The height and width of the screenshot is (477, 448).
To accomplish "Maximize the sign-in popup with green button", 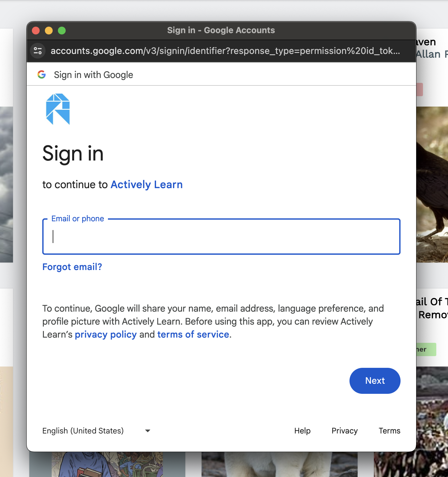I will pos(62,31).
